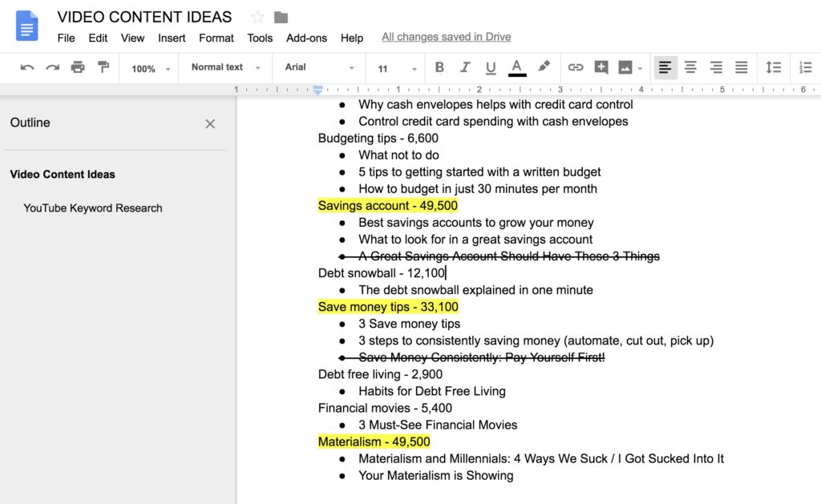Click the highlighted Savings account - 49,500 line
821x504 pixels.
pos(388,206)
